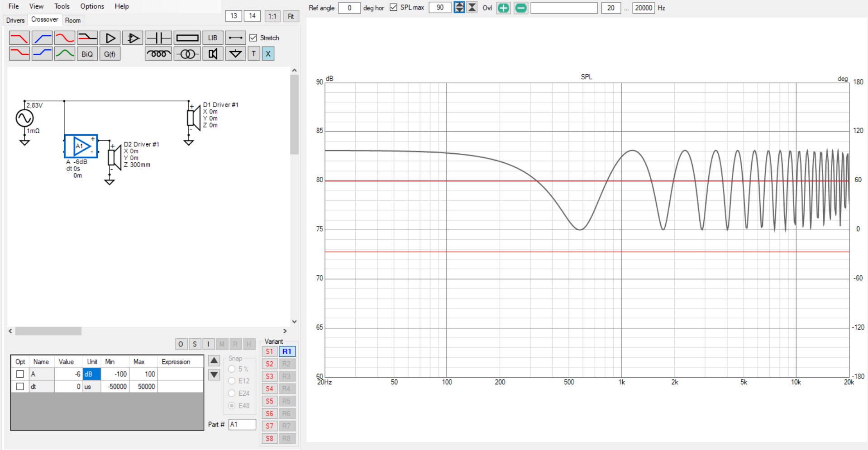Select the Snap E48 radio option
This screenshot has height=450, width=868.
(x=232, y=406)
